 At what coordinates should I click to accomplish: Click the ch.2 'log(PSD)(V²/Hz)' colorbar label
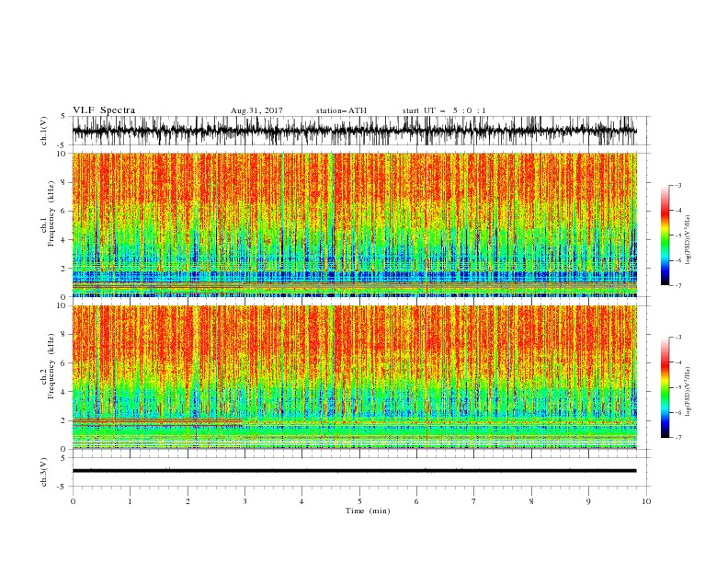(x=688, y=392)
